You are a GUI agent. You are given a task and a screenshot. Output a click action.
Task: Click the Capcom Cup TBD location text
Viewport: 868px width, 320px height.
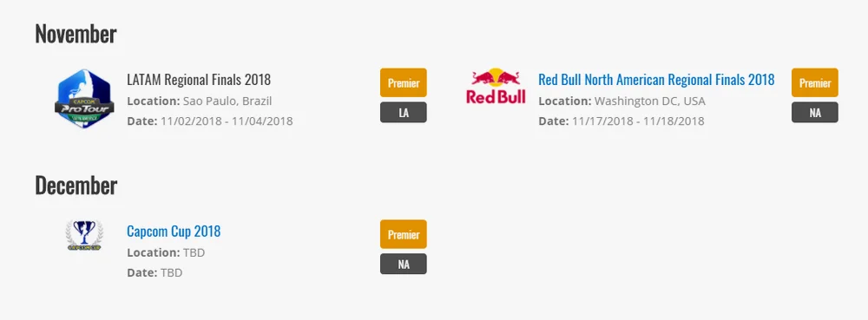click(x=194, y=252)
